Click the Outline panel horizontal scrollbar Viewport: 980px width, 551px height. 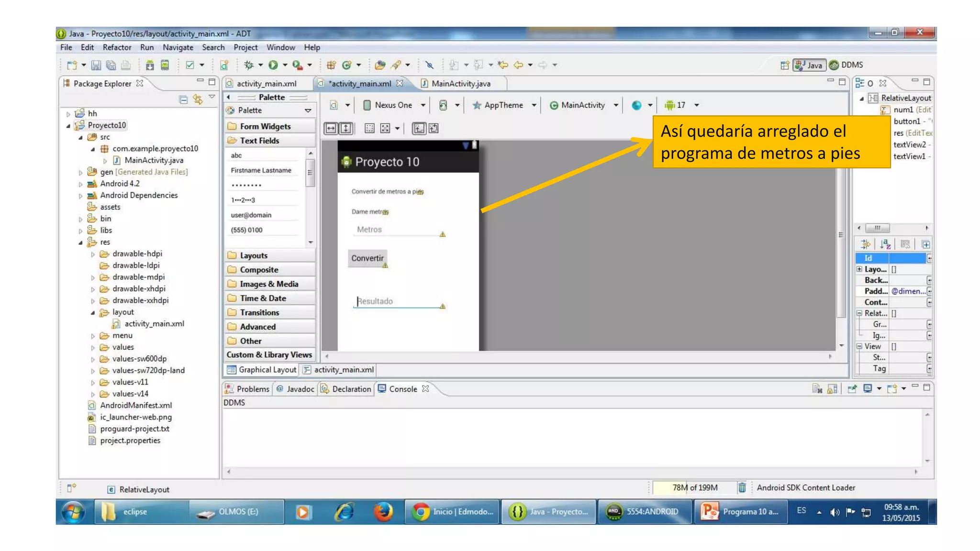pyautogui.click(x=877, y=228)
